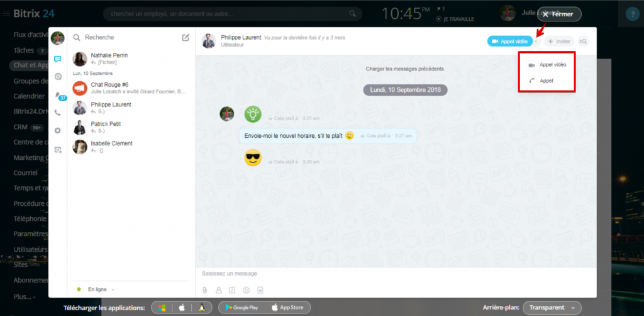Click the Windows app download icon
This screenshot has height=316, width=644.
pos(162,307)
